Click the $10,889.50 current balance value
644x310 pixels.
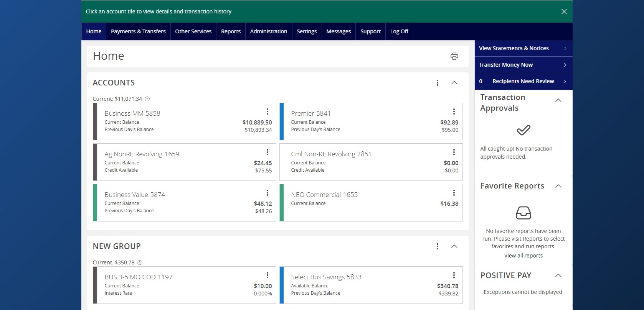coord(257,123)
